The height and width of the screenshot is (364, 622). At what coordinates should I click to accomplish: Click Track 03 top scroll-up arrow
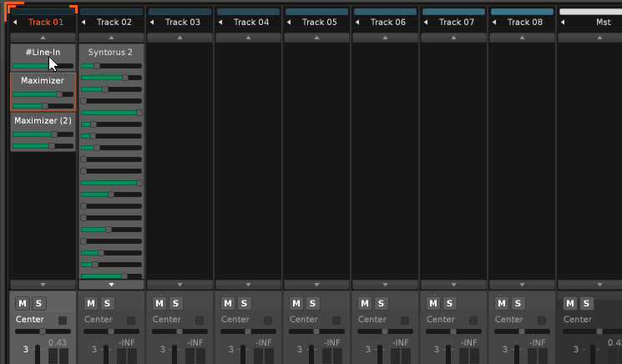180,38
